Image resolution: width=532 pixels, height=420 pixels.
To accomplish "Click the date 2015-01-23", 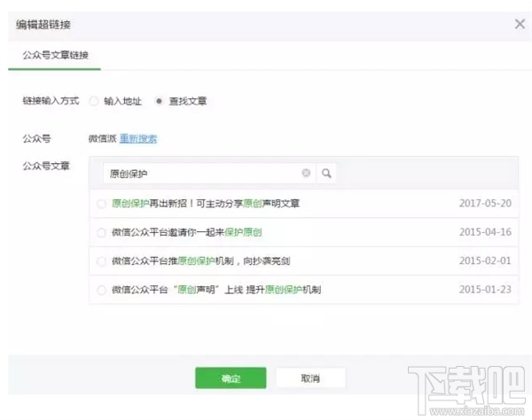I will [x=485, y=290].
